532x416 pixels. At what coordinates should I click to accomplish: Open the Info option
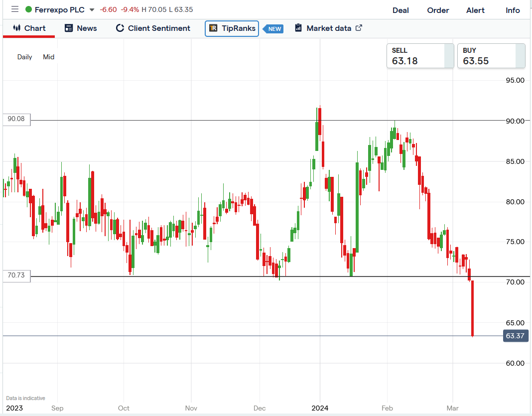(x=513, y=10)
